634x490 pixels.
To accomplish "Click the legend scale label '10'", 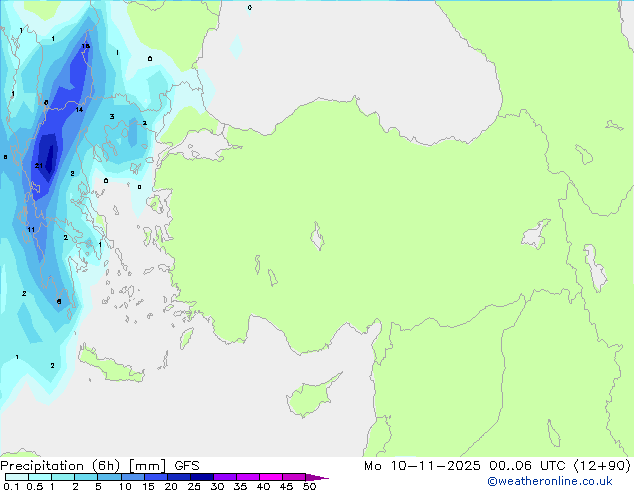I will [125, 486].
